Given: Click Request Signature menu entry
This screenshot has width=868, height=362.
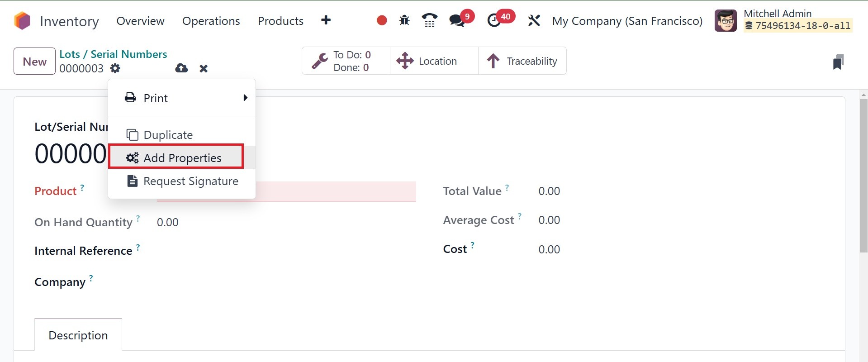Looking at the screenshot, I should point(190,181).
